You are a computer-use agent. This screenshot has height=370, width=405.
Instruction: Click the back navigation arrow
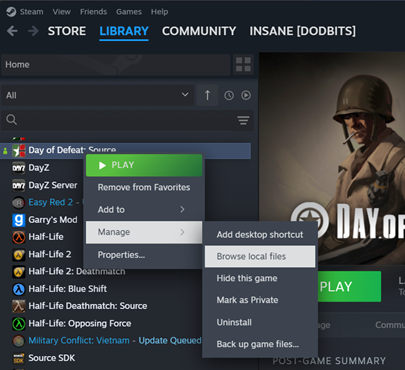12,31
